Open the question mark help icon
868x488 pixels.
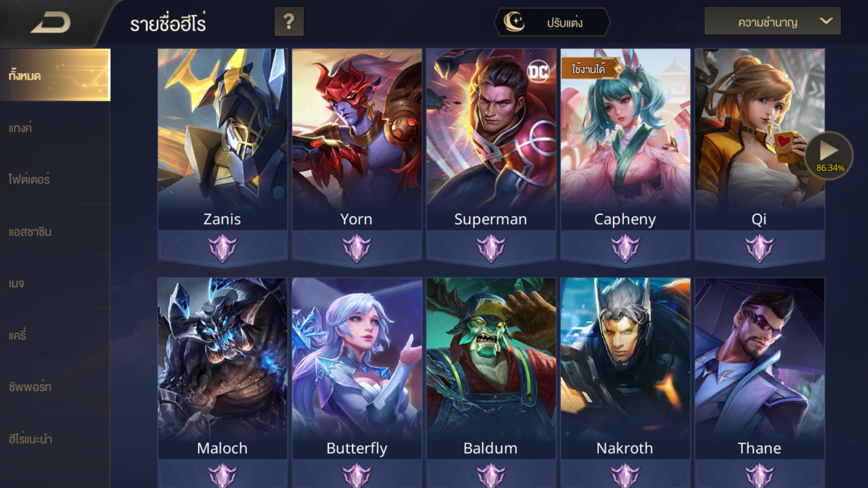(289, 22)
